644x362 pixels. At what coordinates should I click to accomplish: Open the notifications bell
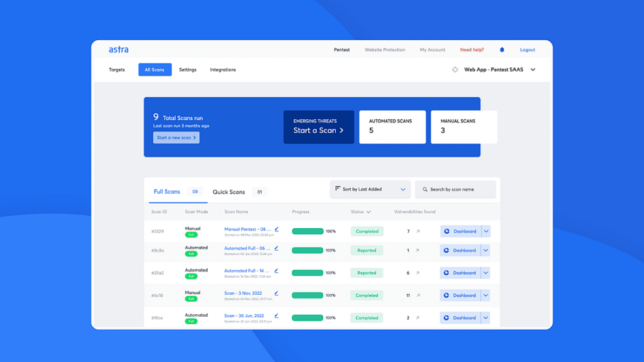pos(502,50)
